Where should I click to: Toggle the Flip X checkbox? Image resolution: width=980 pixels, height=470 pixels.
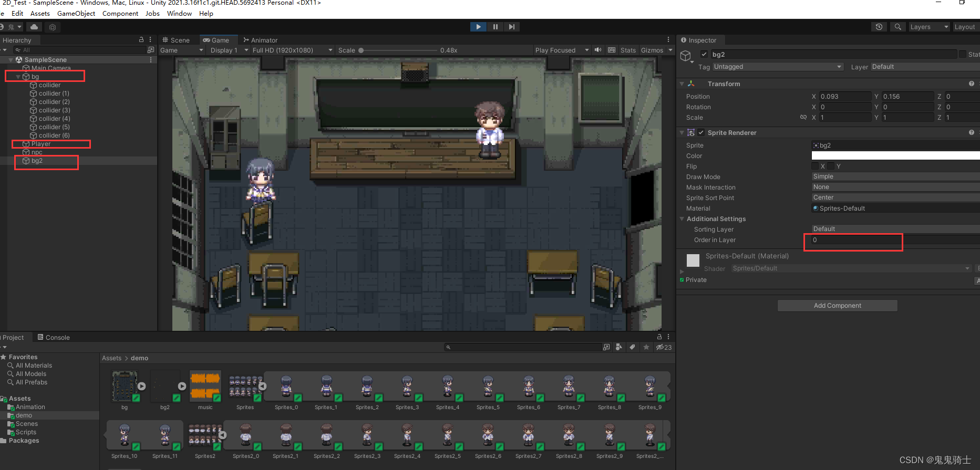[816, 166]
